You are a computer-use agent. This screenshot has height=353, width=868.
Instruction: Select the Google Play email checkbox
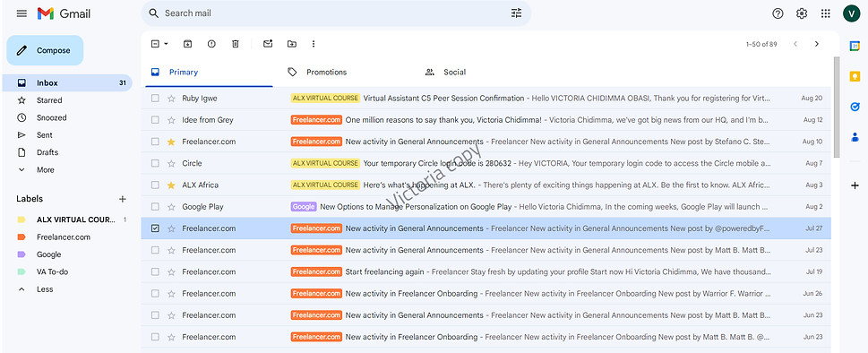click(x=155, y=207)
